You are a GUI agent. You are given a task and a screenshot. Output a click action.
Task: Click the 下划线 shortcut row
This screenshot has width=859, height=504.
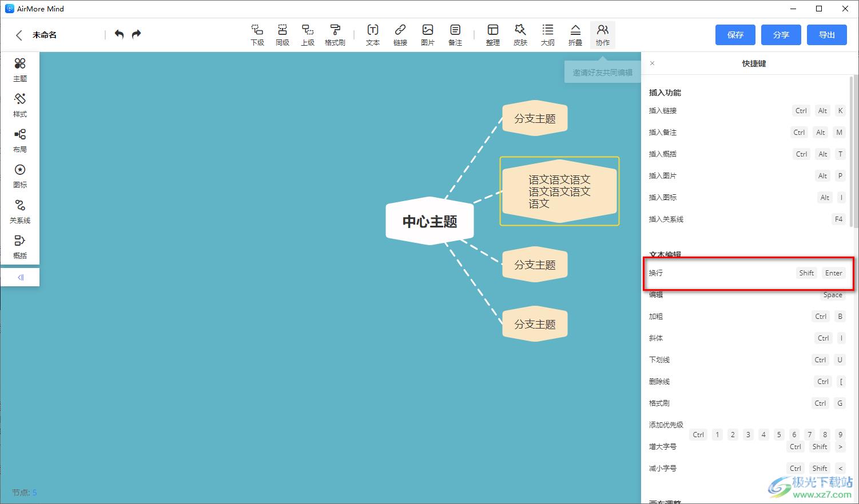coord(747,360)
